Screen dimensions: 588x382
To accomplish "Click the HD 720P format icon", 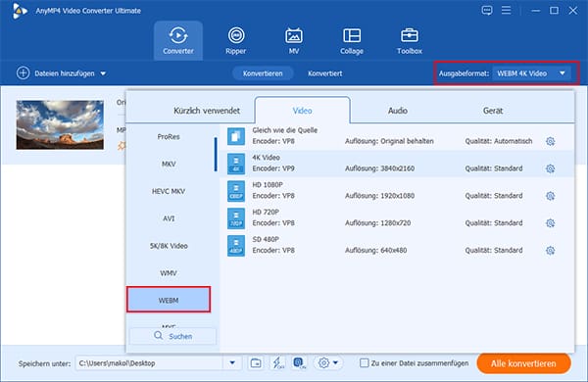I will [x=236, y=218].
